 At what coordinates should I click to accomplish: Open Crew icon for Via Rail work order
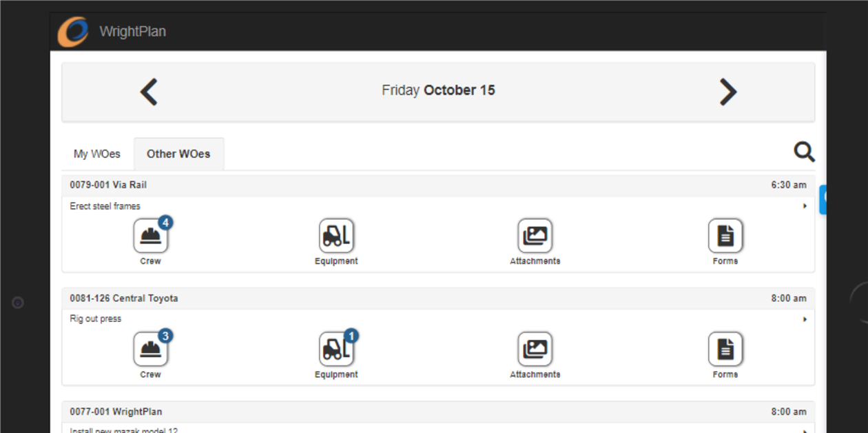150,236
